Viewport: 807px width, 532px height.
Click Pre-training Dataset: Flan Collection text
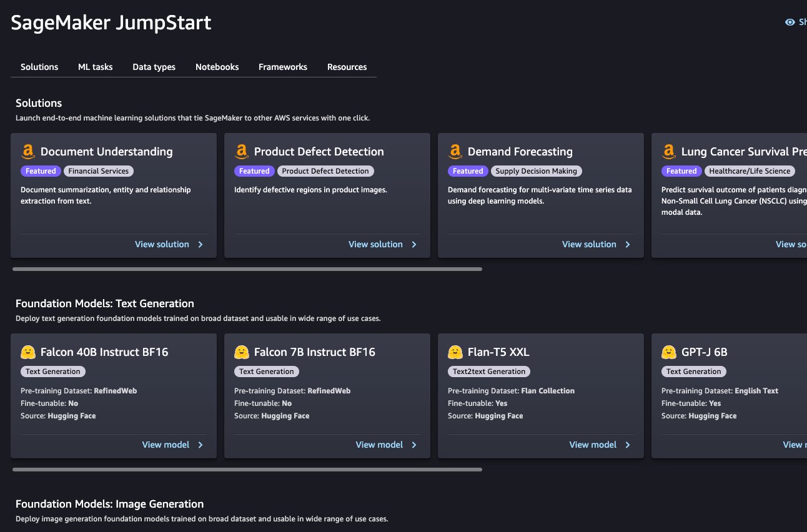point(511,391)
